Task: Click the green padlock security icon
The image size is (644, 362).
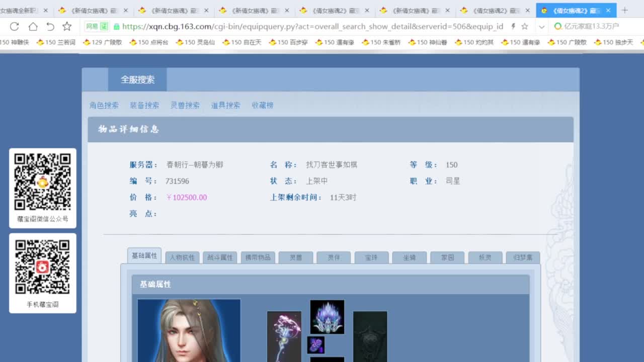Action: [x=117, y=27]
